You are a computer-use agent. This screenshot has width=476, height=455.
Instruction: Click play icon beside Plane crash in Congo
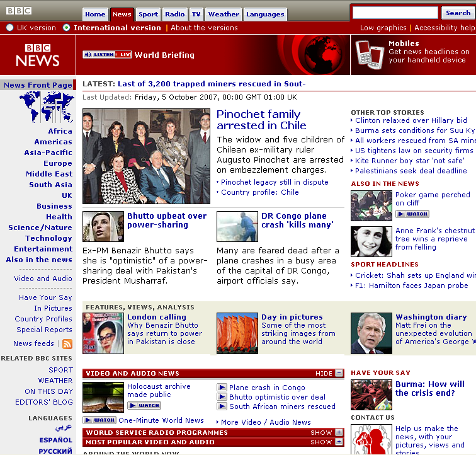(222, 388)
